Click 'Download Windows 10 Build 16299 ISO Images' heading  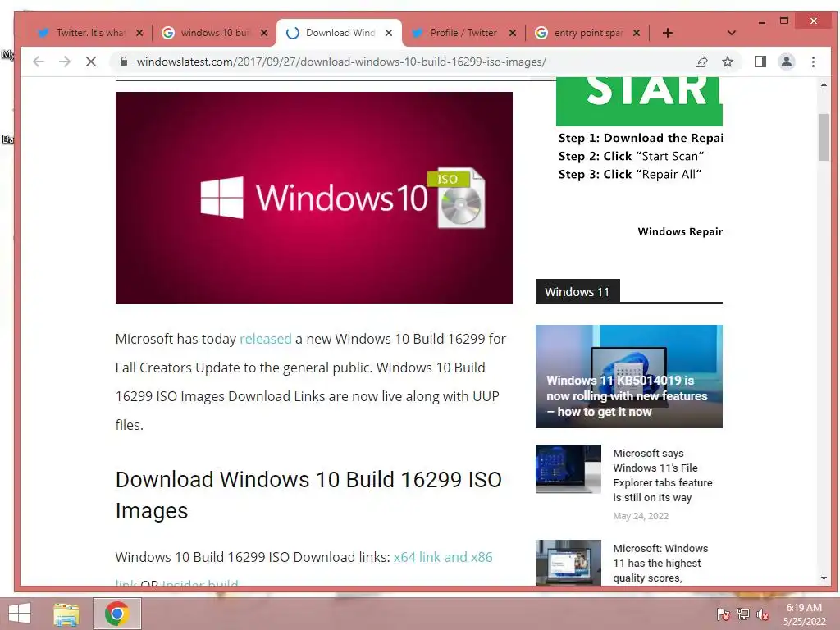tap(308, 495)
